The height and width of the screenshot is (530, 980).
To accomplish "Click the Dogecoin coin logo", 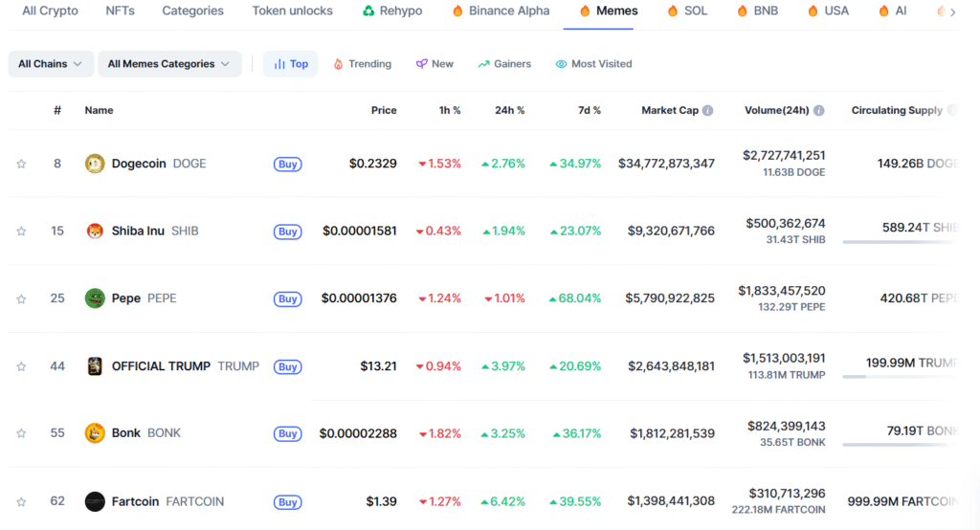I will click(x=95, y=164).
